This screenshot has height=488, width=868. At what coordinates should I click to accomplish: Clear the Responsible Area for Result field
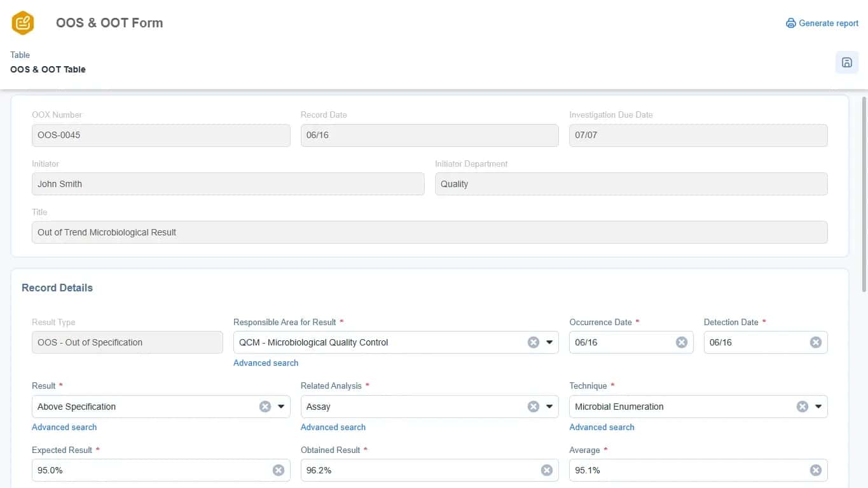coord(533,342)
